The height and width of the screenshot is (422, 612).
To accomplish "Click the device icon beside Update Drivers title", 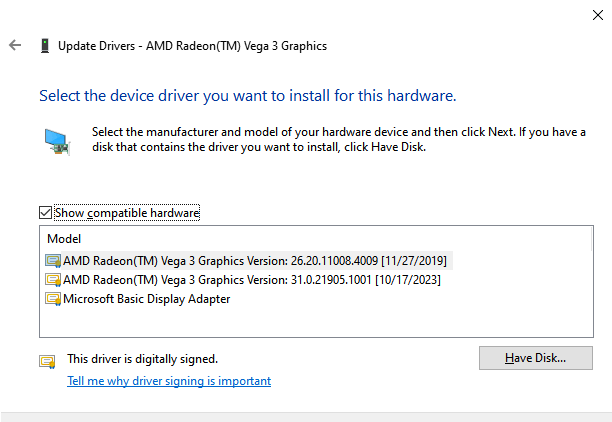I will click(x=45, y=46).
